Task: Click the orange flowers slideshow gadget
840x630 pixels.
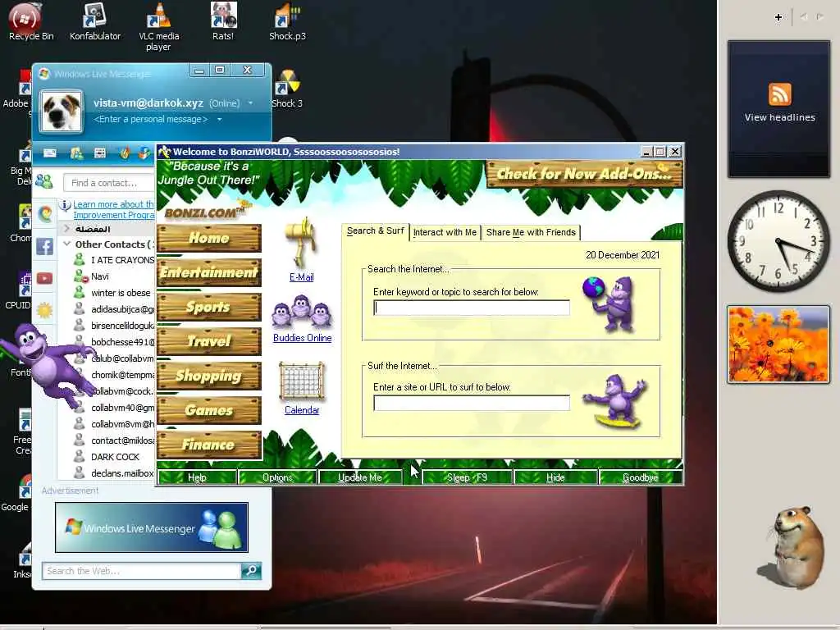Action: coord(778,345)
